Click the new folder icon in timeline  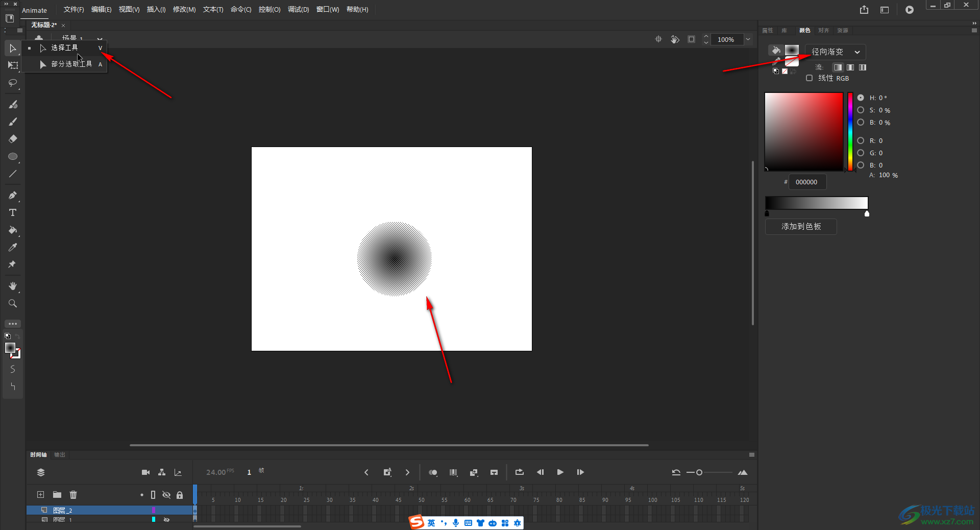[57, 494]
